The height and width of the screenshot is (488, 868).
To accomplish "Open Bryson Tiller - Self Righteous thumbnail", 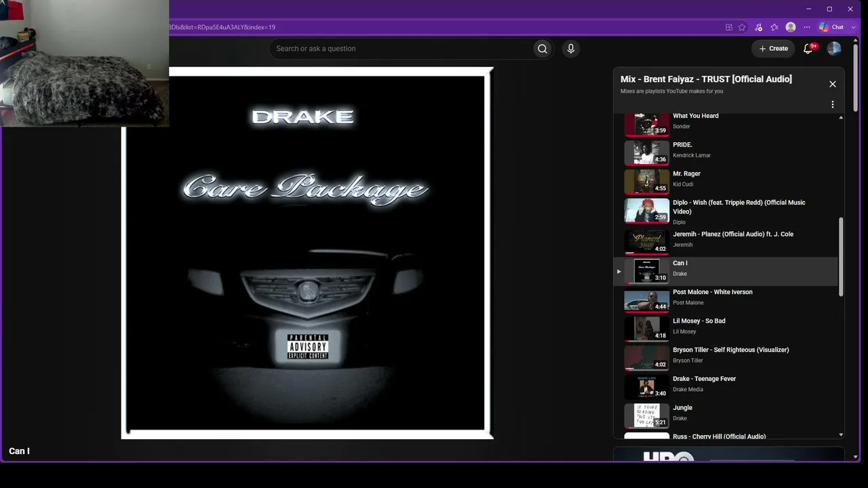I will tap(646, 358).
